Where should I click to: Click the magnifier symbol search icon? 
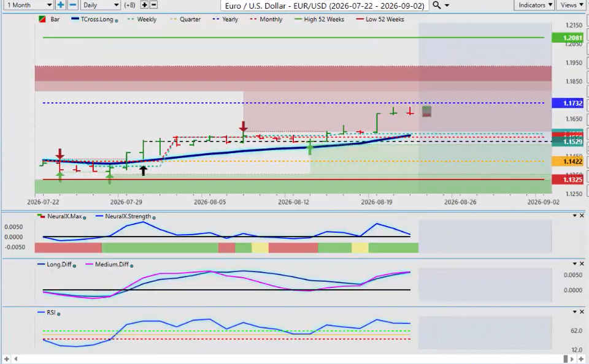tap(436, 5)
